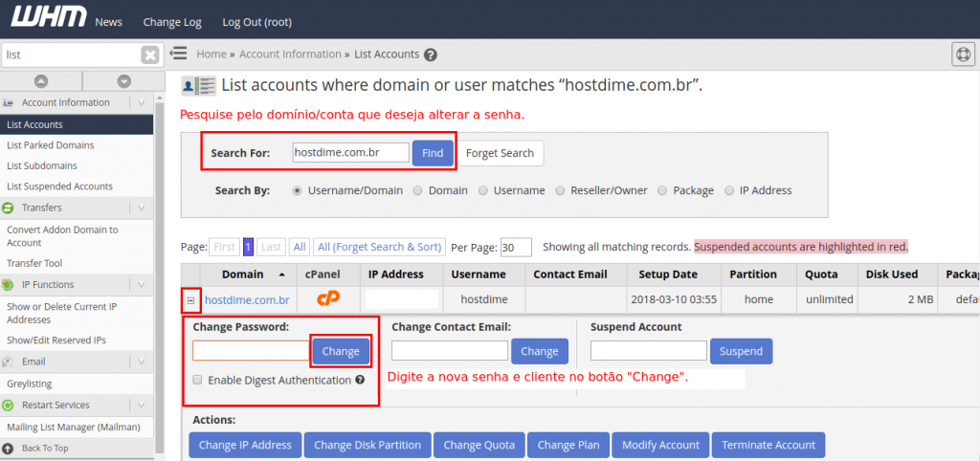Select the Username/Domain search option
This screenshot has height=461, width=980.
297,190
